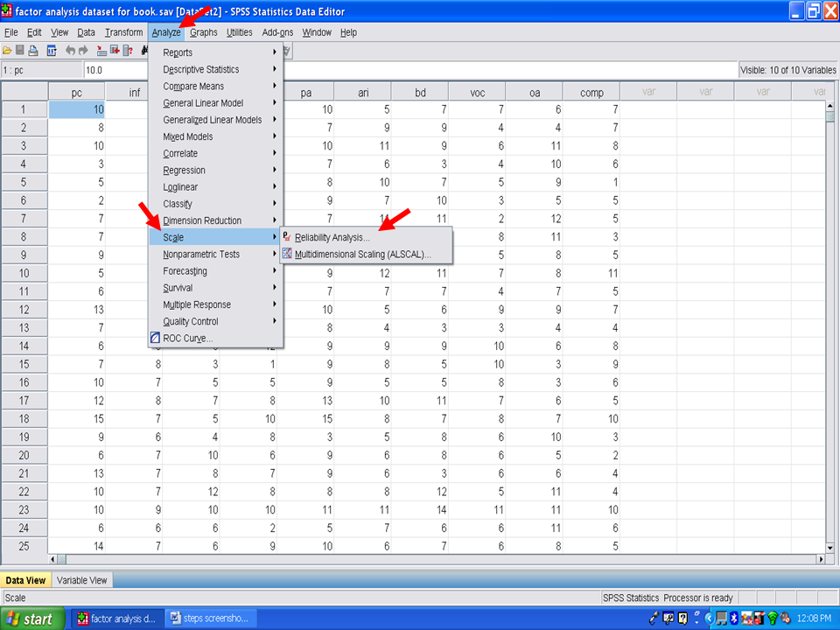Select Reliability Analysis from Scale submenu

[332, 237]
